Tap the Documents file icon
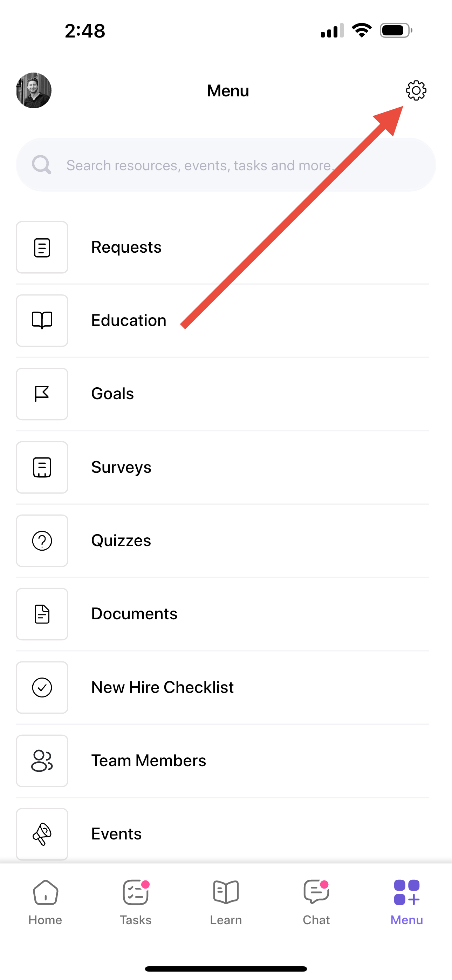 [42, 614]
